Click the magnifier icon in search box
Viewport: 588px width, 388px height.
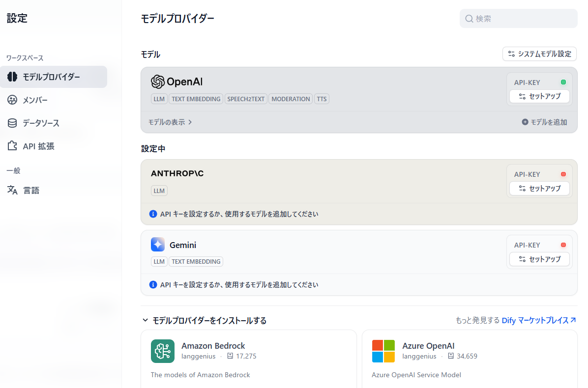click(x=469, y=19)
